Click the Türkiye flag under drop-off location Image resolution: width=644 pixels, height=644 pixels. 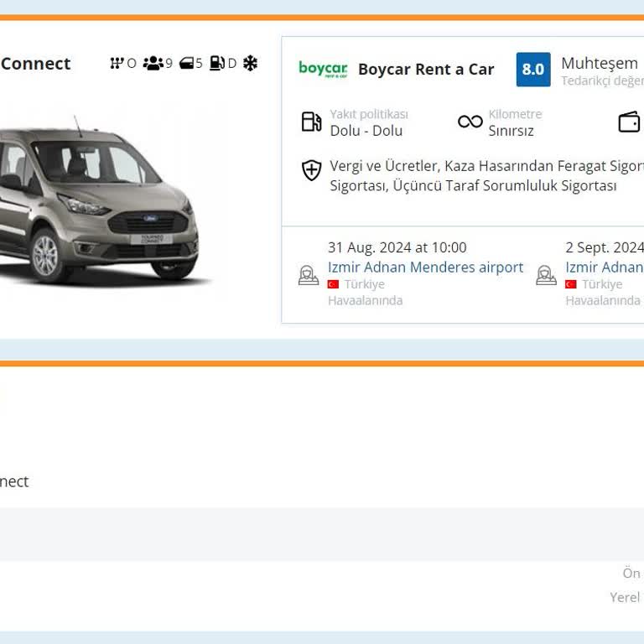[571, 284]
